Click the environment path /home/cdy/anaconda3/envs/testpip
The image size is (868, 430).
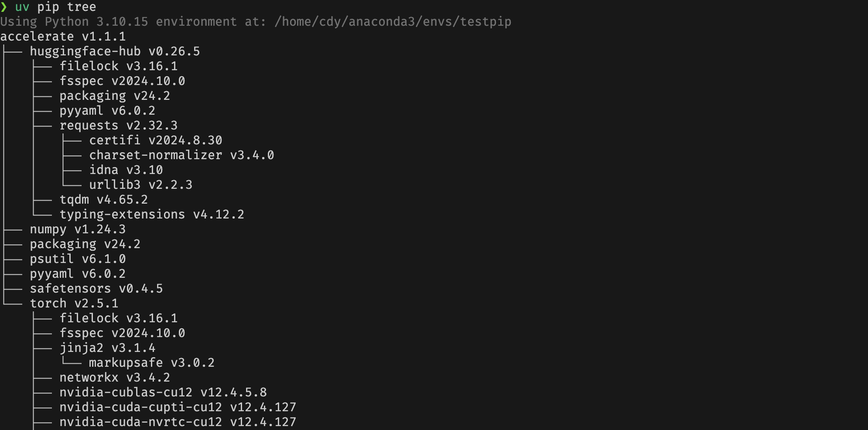(x=393, y=22)
